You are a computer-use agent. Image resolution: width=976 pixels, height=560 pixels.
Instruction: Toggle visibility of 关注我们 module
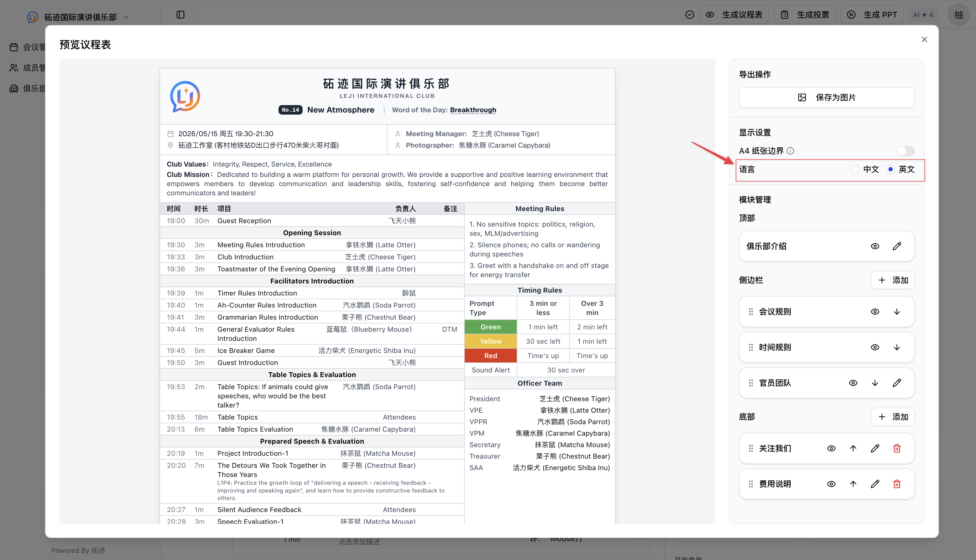[831, 449]
